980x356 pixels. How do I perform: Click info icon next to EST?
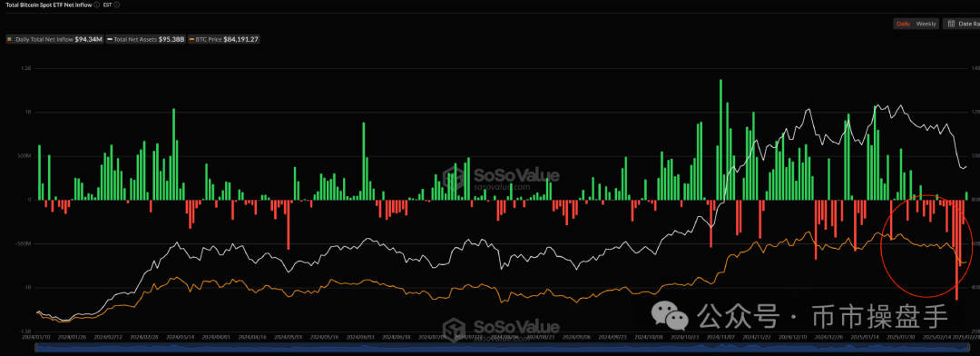pyautogui.click(x=117, y=5)
